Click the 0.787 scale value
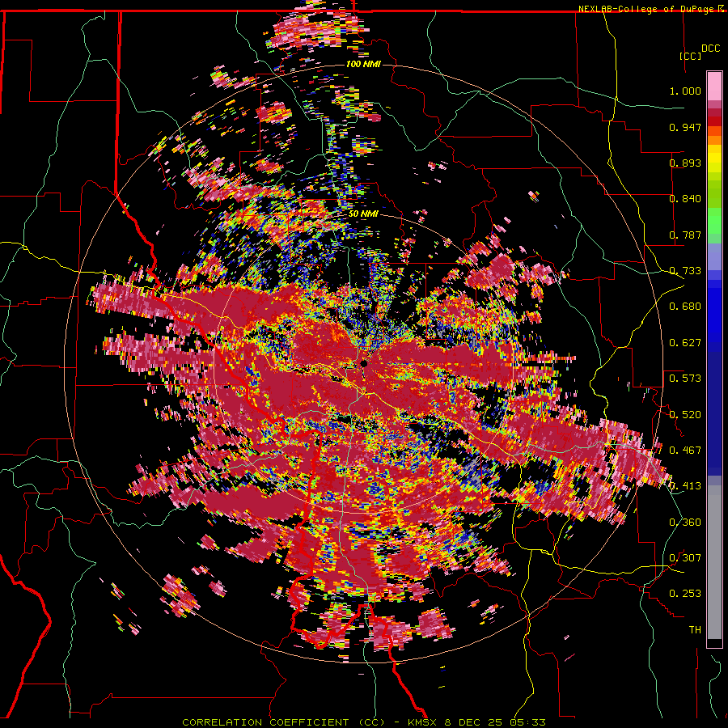 coord(685,235)
